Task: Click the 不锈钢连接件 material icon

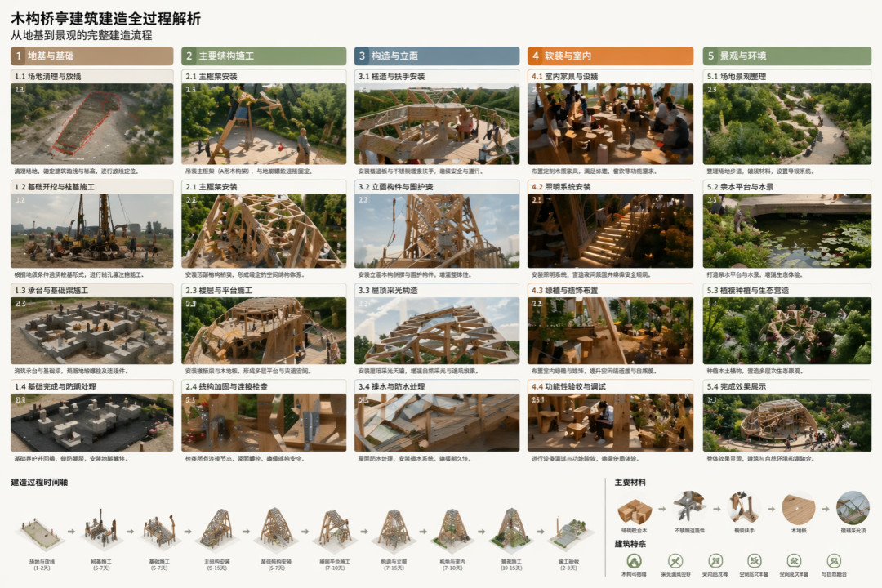Action: 688,508
